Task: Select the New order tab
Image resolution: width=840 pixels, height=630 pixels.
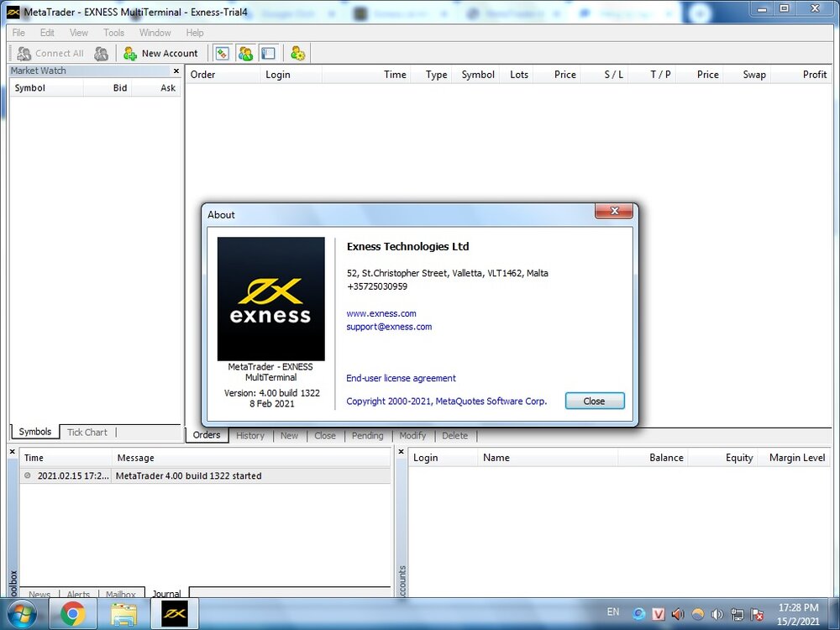Action: (x=289, y=435)
